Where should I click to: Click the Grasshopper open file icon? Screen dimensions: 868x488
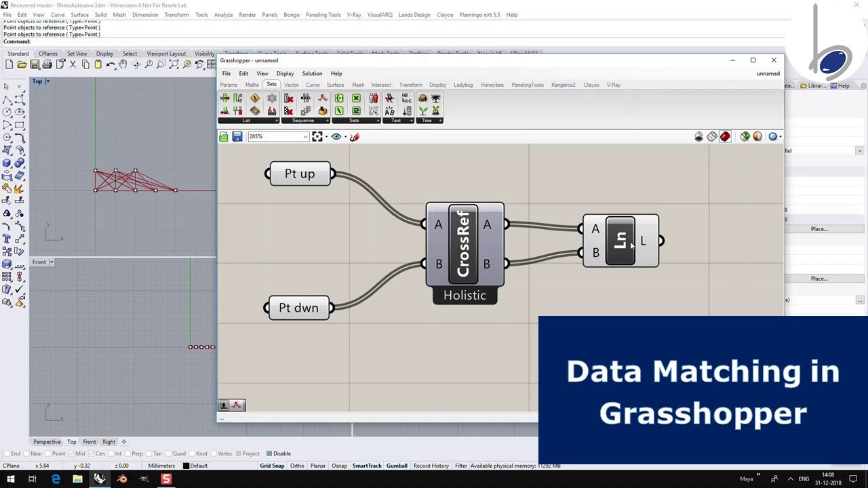(224, 137)
